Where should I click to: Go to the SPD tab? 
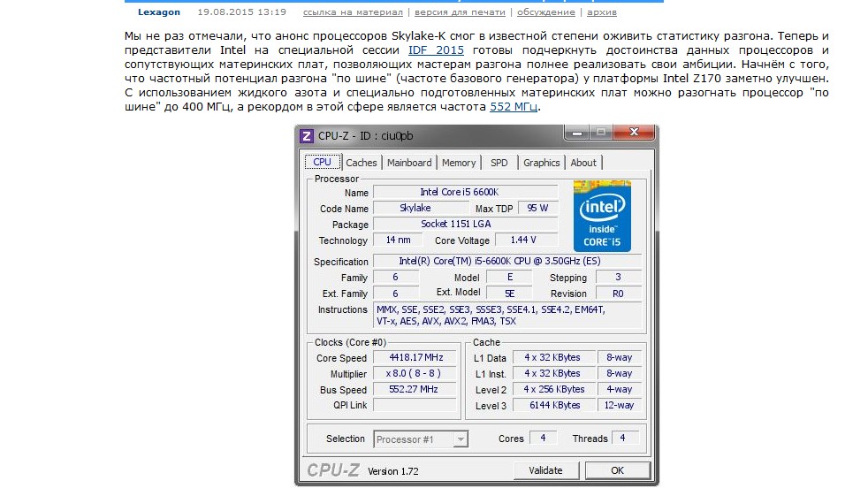(499, 163)
